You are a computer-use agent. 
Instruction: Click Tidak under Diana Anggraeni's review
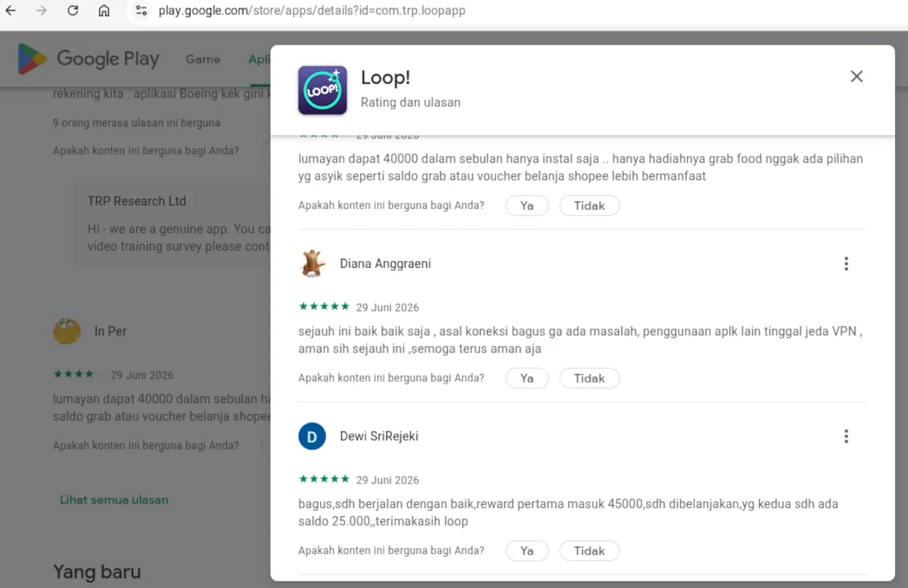point(589,378)
